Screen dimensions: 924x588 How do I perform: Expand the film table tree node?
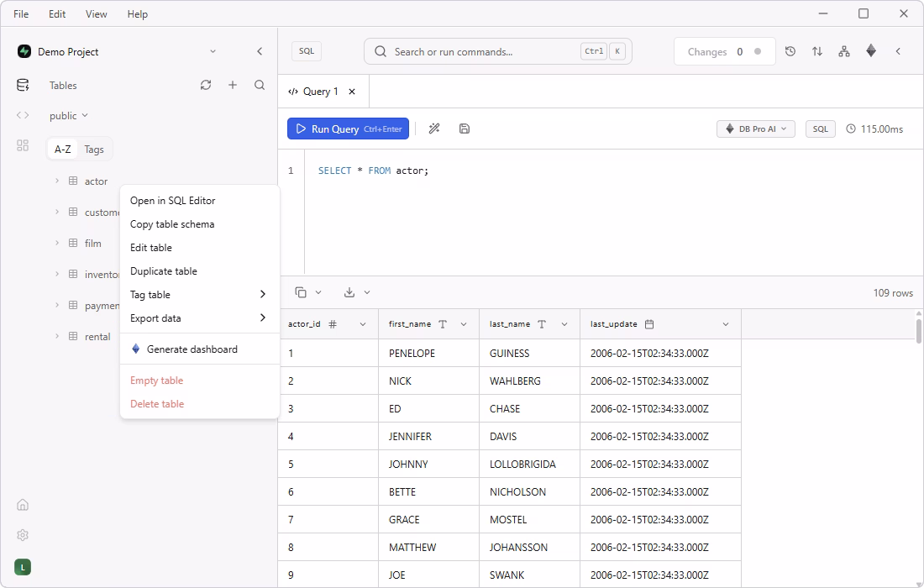[x=57, y=243]
